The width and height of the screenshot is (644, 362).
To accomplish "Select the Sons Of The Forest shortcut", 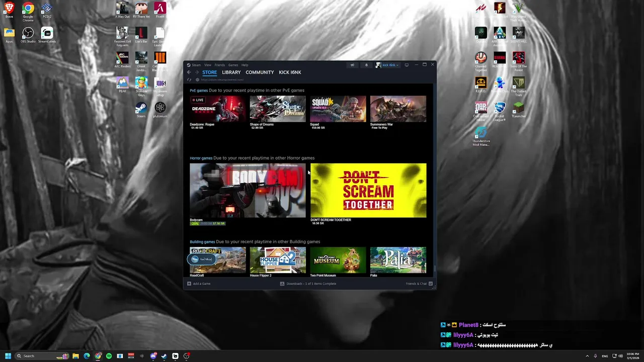I will click(x=519, y=62).
